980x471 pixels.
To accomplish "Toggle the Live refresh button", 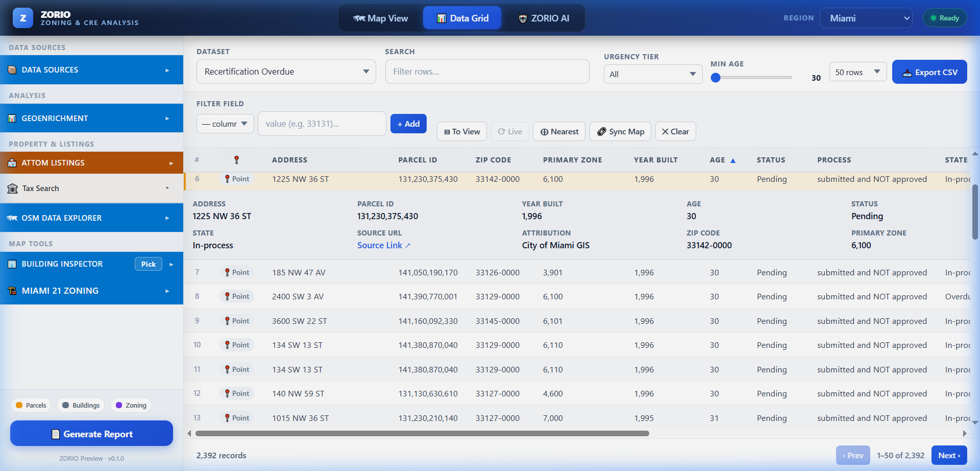I will point(510,131).
